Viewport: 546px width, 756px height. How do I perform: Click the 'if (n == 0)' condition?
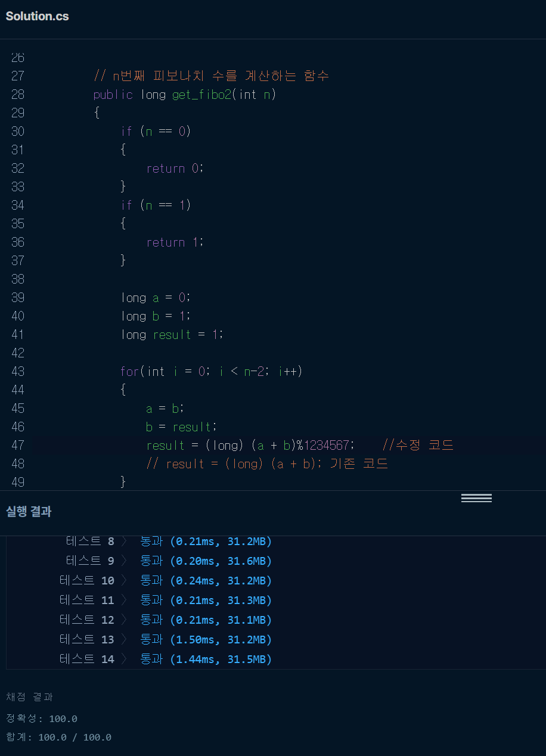156,132
